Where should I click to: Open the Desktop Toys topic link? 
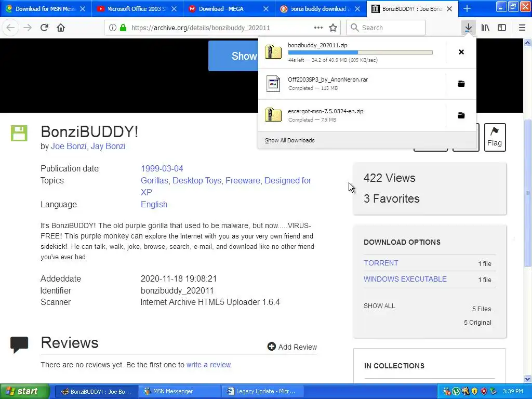point(197,180)
